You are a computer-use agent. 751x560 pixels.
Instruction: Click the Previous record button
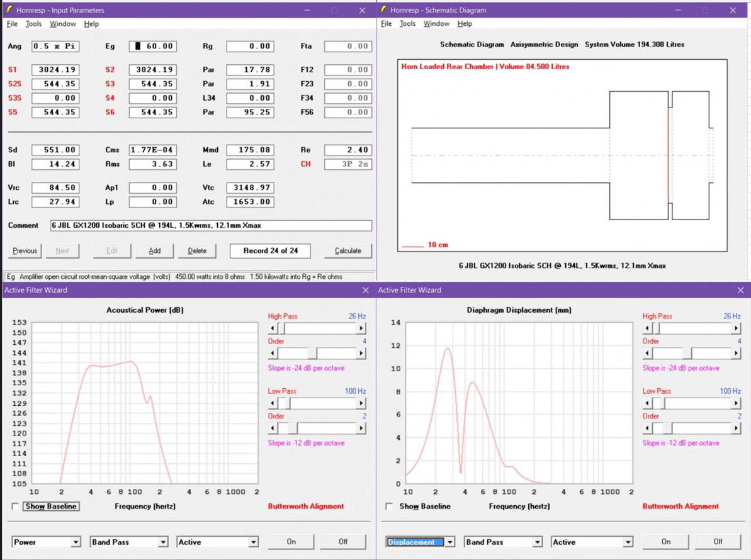(25, 251)
